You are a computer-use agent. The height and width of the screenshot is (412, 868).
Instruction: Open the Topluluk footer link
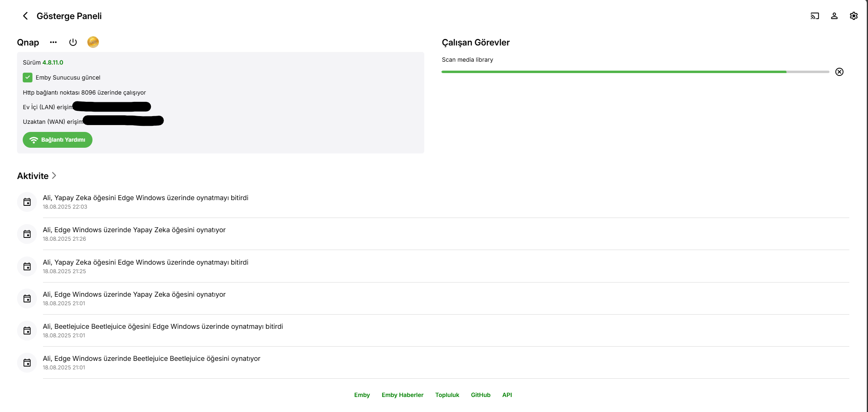tap(447, 395)
